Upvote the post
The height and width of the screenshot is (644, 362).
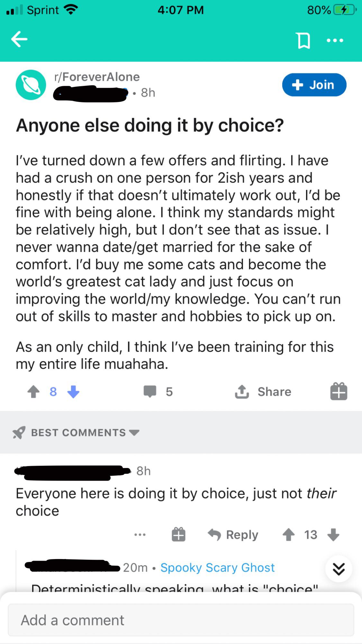point(33,392)
